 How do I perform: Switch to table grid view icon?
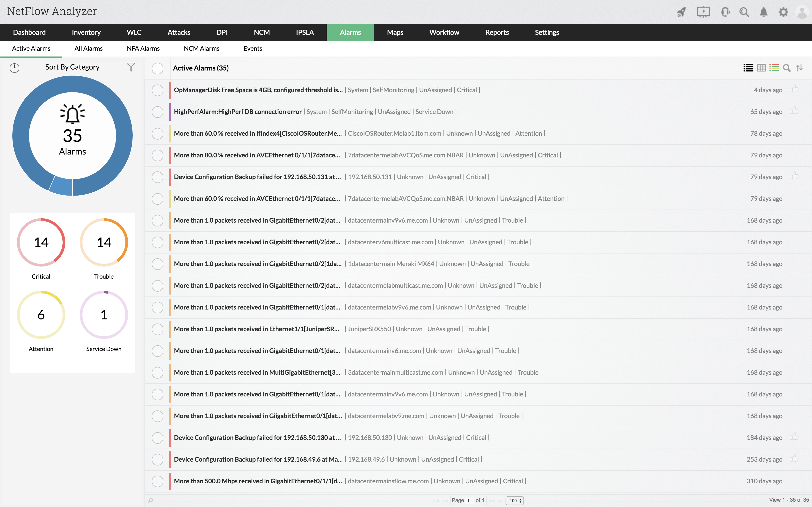(761, 68)
